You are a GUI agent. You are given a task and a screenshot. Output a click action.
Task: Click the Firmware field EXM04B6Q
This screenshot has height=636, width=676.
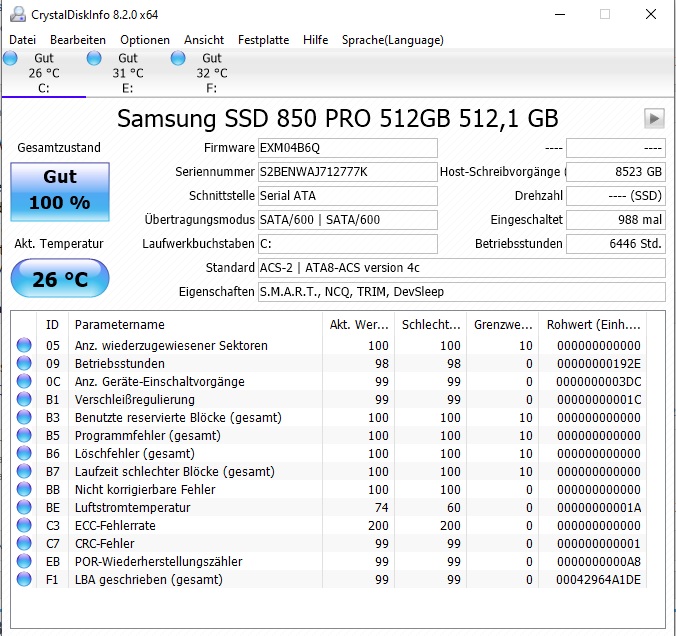347,148
